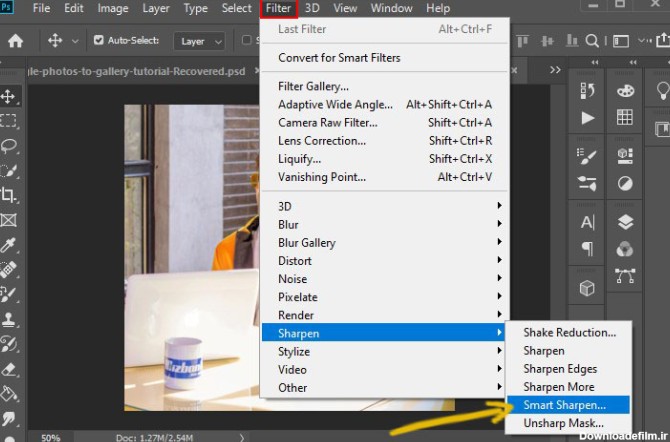Choose Smart Sharpen from the Sharpen submenu

coord(565,405)
